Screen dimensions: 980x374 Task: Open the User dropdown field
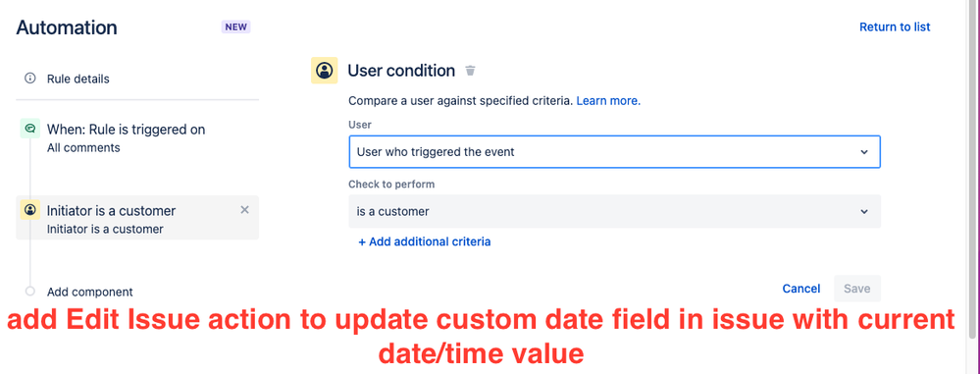(615, 152)
